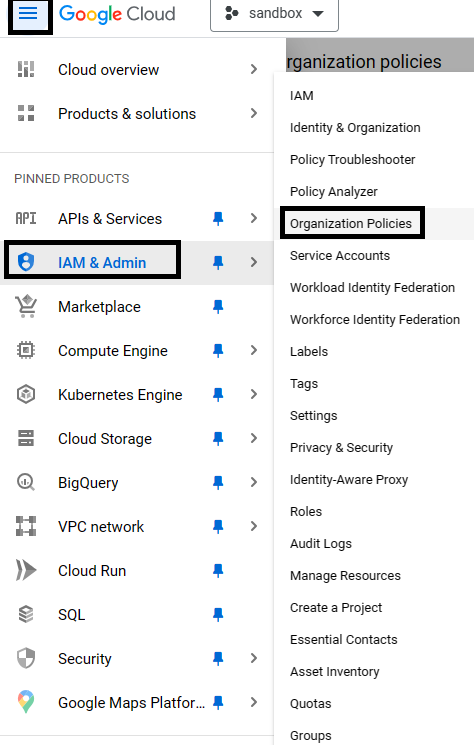This screenshot has height=745, width=474.
Task: Open the sandbox project selector dropdown
Action: (x=275, y=14)
